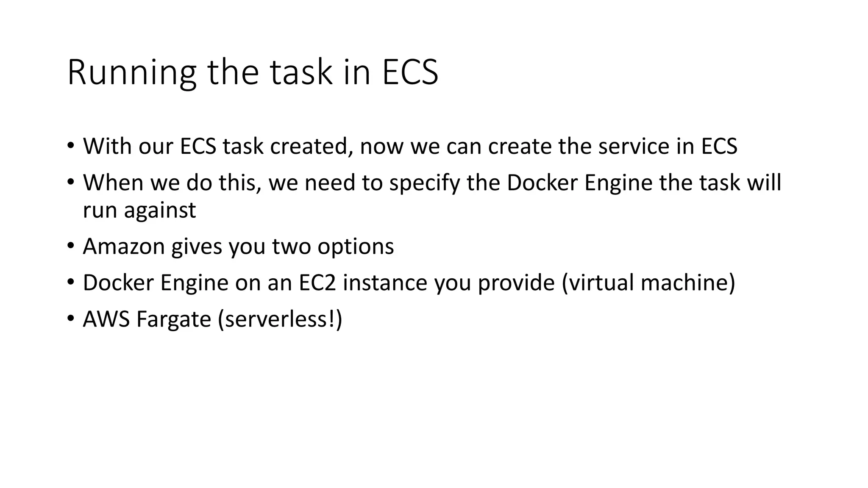
Task: Click the bullet marker before 'Amazon gives'
Action: [x=70, y=246]
